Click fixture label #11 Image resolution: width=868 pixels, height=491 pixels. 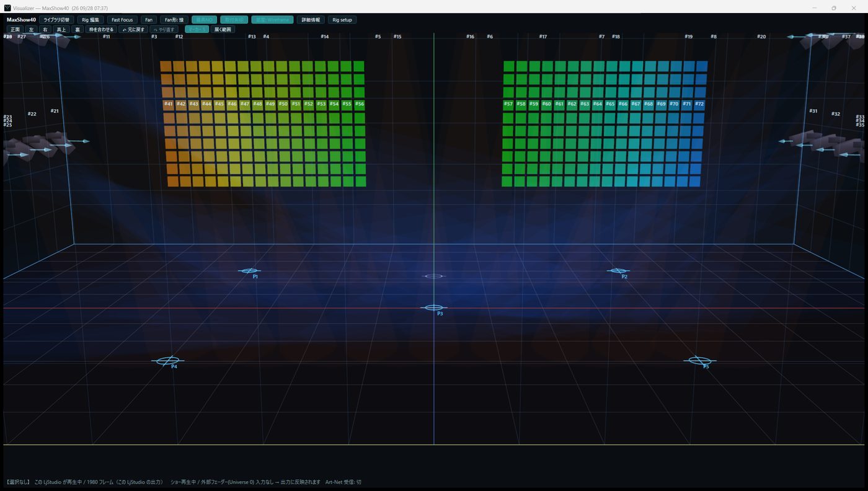coord(106,37)
